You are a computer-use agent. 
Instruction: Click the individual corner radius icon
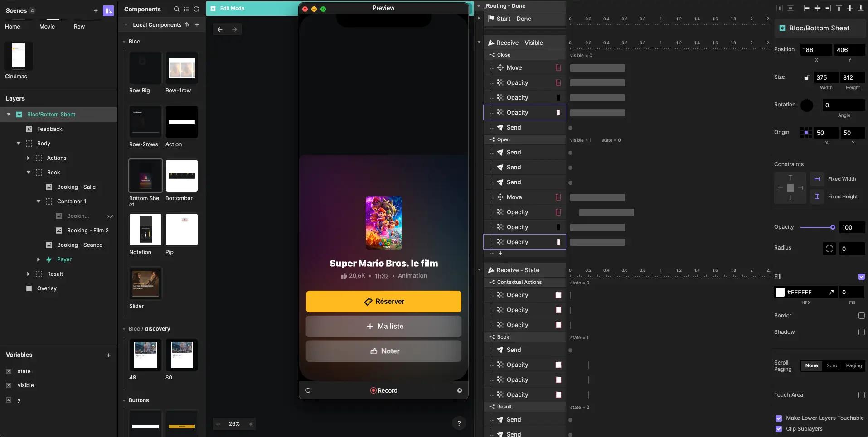[829, 249]
